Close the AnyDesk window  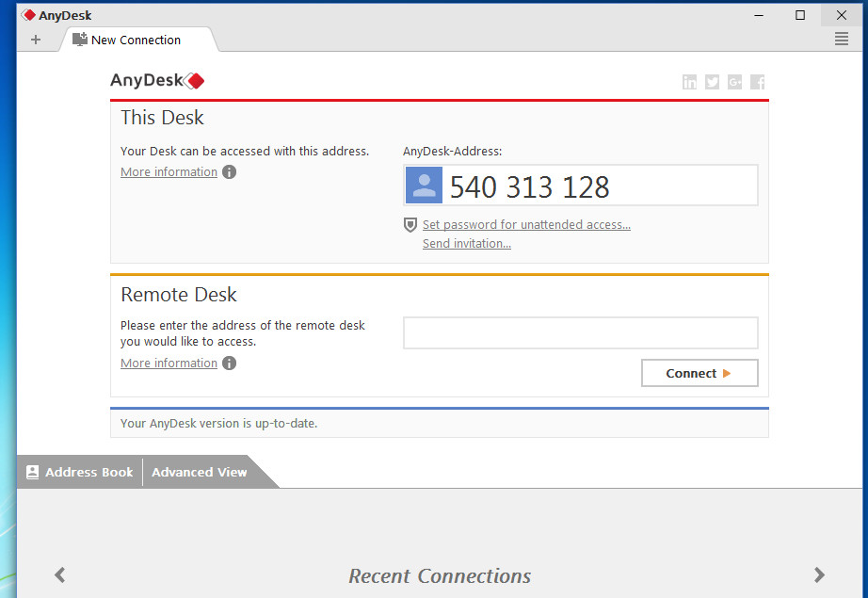[842, 15]
